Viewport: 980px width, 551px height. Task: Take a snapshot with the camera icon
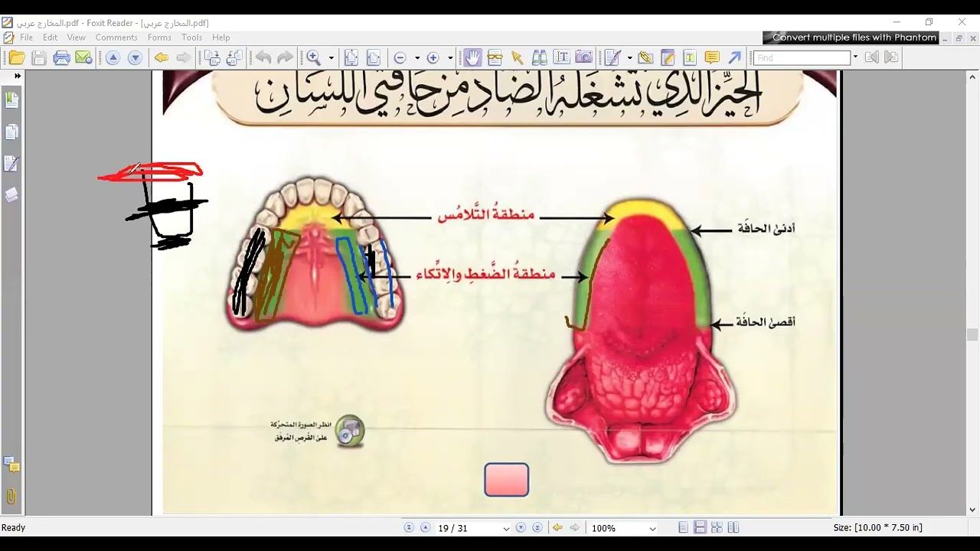tap(583, 57)
